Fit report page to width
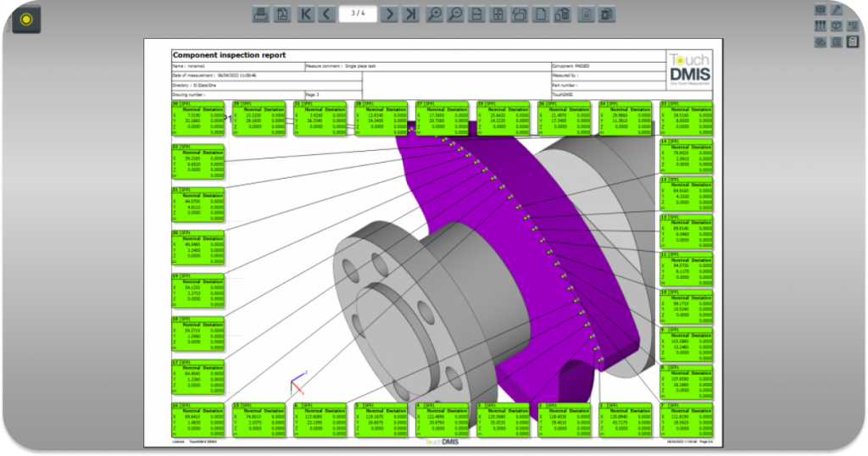 pos(477,14)
